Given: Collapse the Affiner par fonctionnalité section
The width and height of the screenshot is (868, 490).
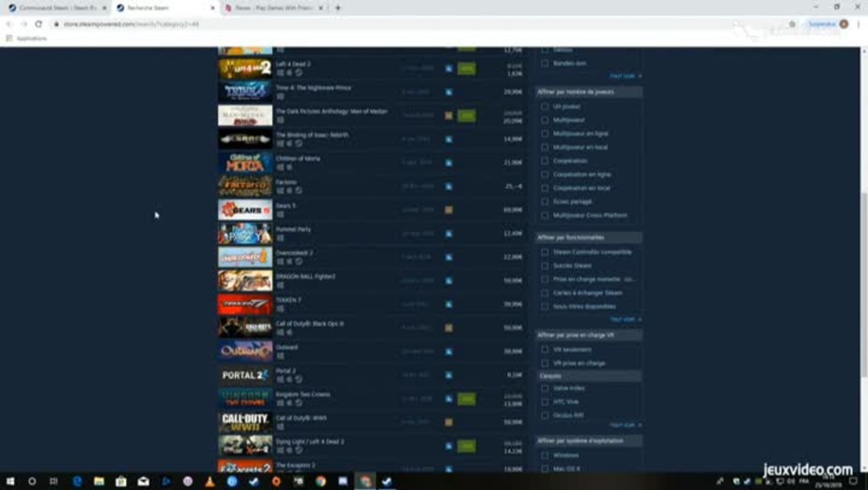Looking at the screenshot, I should click(x=588, y=238).
